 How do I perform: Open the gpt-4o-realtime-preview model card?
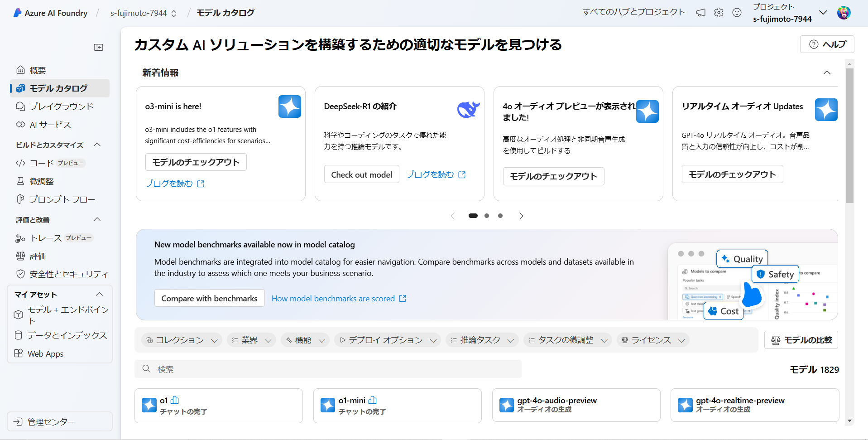(755, 406)
